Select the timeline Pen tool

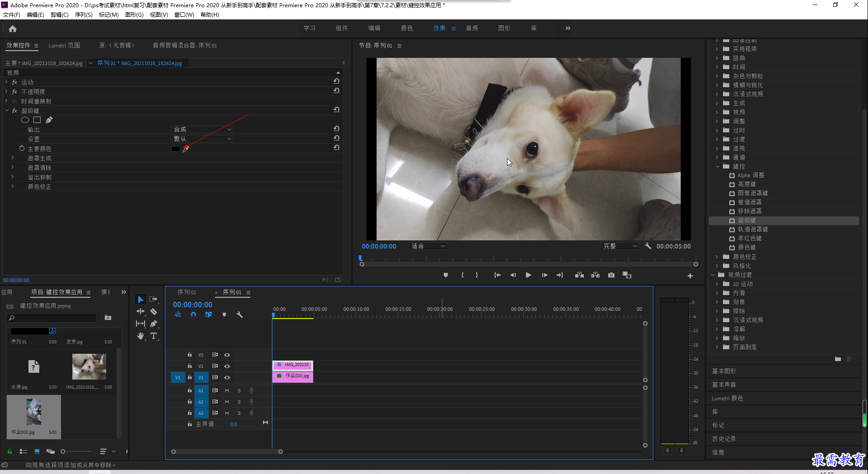(154, 324)
